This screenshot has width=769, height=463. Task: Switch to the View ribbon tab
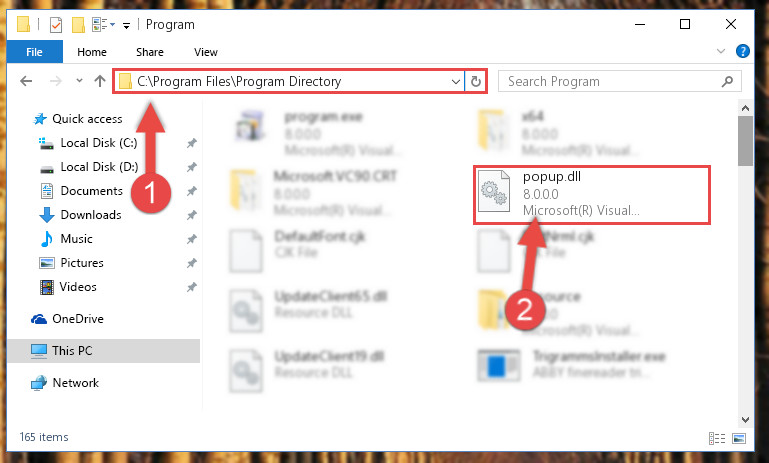(x=205, y=52)
